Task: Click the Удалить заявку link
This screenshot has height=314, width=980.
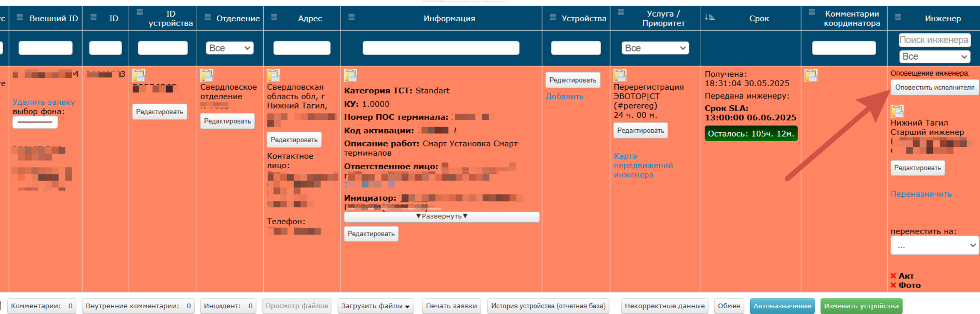Action: 44,102
